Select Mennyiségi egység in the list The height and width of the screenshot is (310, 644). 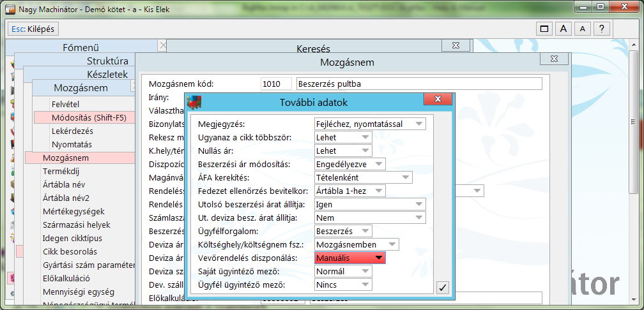pos(80,292)
